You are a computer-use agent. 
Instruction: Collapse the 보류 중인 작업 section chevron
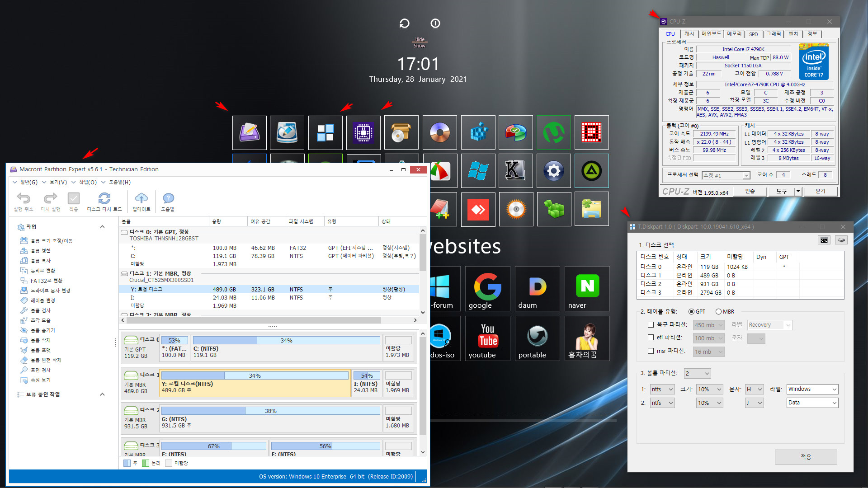102,394
